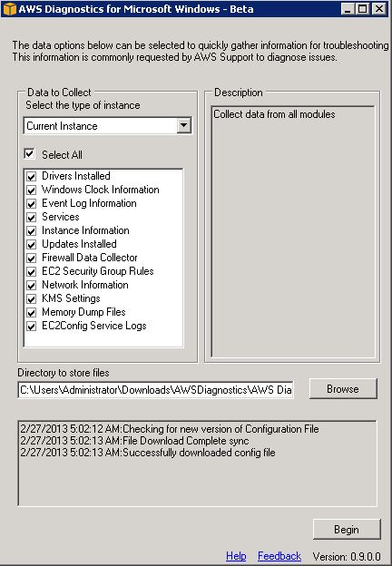Image resolution: width=392 pixels, height=566 pixels.
Task: Uncheck the Select All checkbox
Action: 29,154
